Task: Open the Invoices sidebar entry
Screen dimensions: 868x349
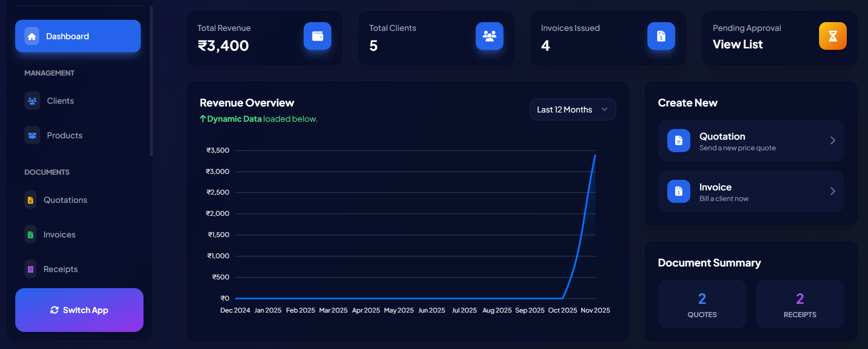Action: coord(78,235)
